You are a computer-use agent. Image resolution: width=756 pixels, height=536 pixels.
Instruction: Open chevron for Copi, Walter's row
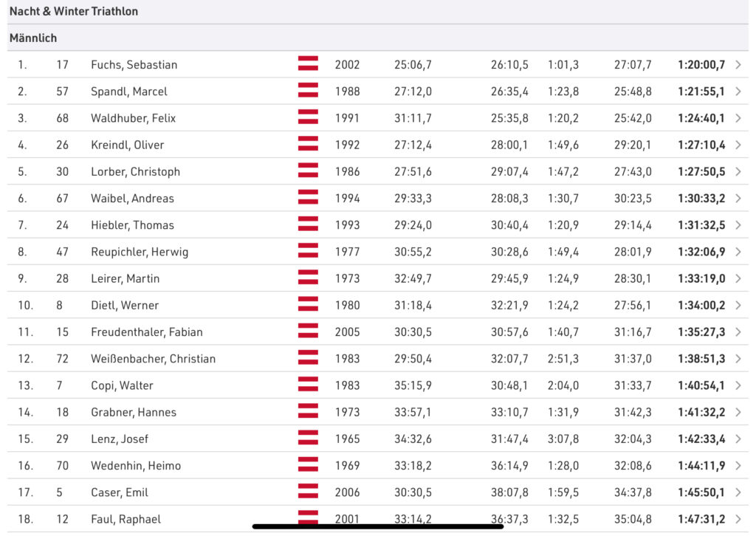coord(738,385)
